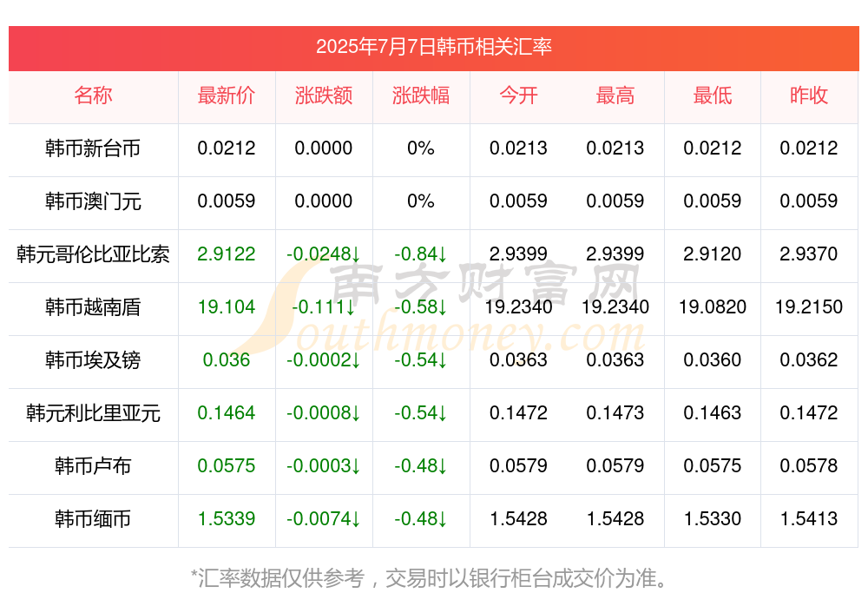Click the 韩元哥伦比亚比索 row name
Viewport: 868px width, 606px height.
pos(93,254)
